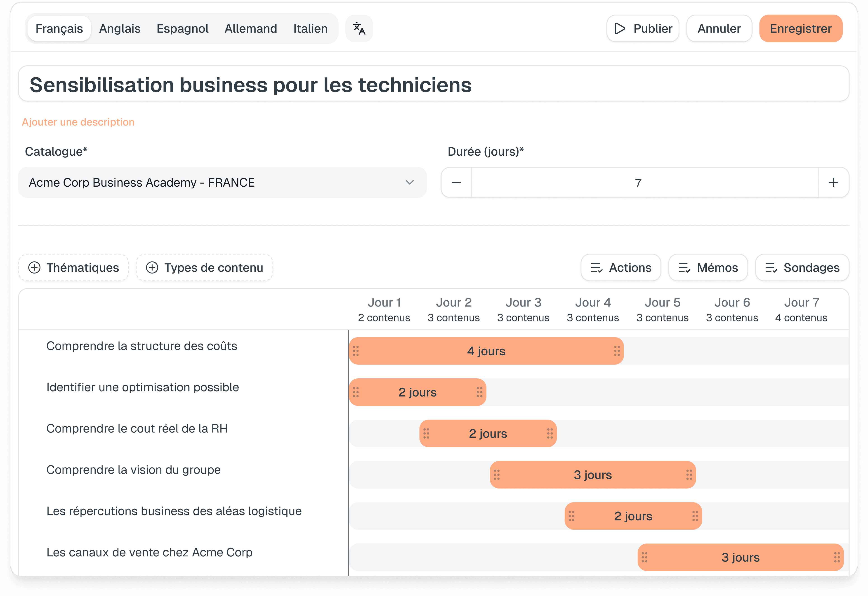Switch to the Allemand tab

click(x=251, y=28)
